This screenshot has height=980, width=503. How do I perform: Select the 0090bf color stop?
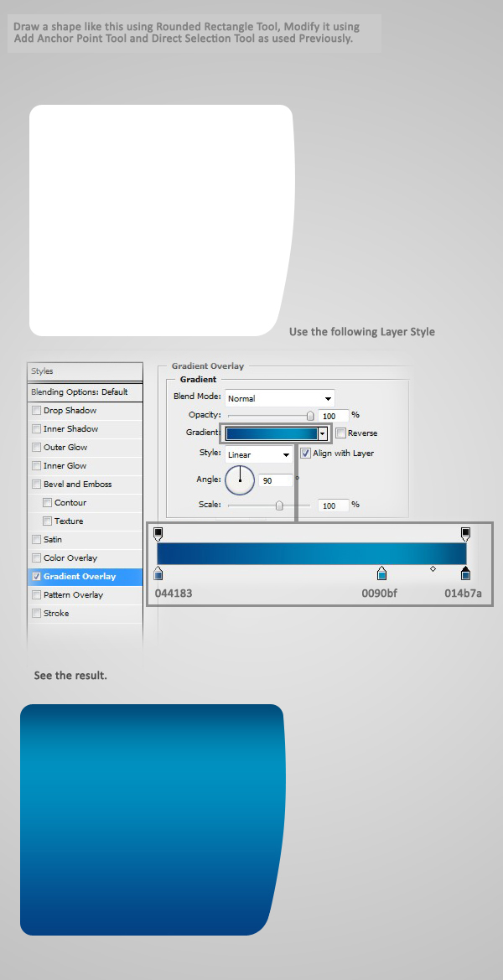[381, 573]
